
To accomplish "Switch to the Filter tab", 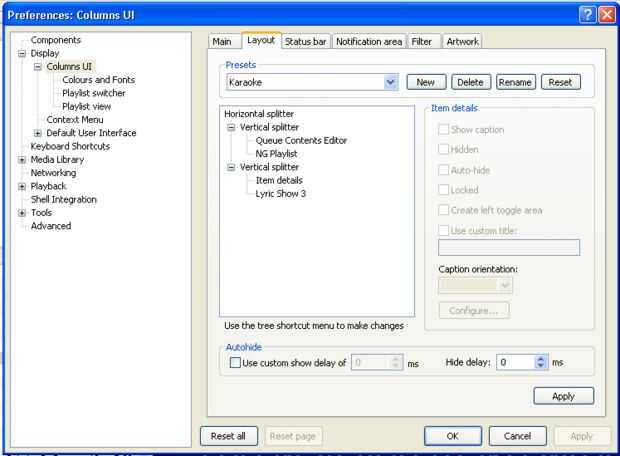I will (x=422, y=42).
